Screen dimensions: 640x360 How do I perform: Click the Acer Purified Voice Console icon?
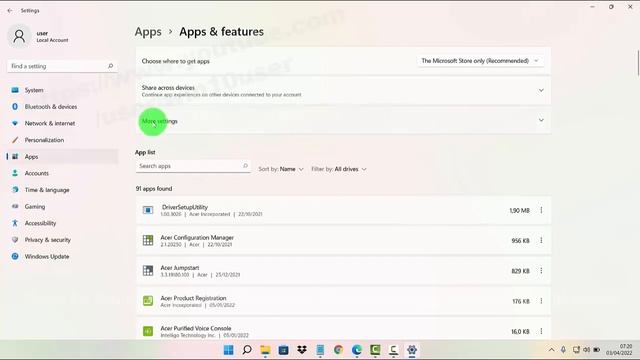pos(148,331)
